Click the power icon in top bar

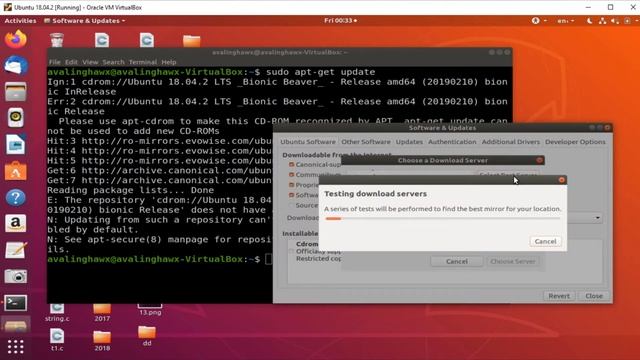click(627, 20)
